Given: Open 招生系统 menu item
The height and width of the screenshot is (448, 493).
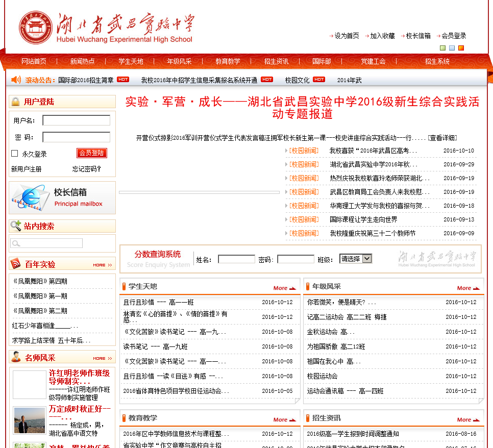Looking at the screenshot, I should [x=437, y=61].
